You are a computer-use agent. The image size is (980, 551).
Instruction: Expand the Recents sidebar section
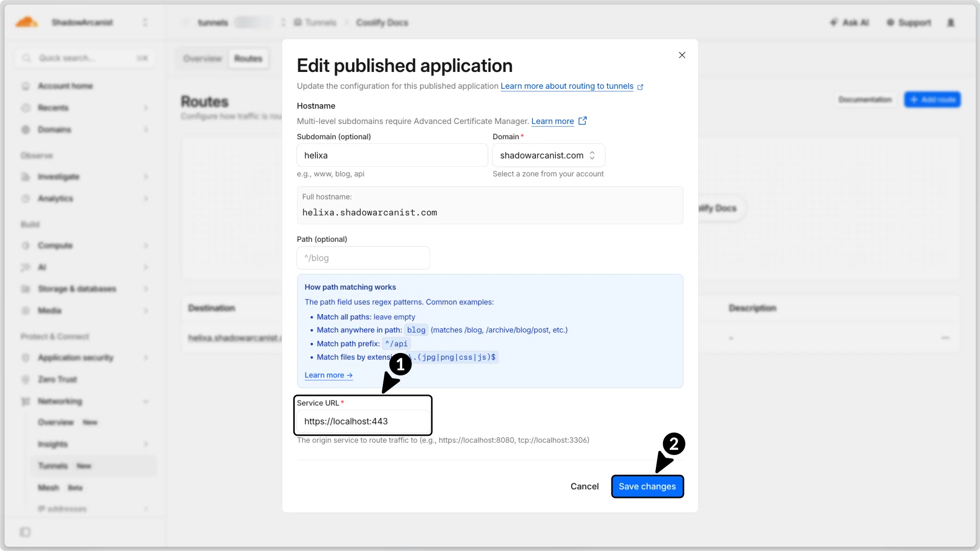[146, 108]
